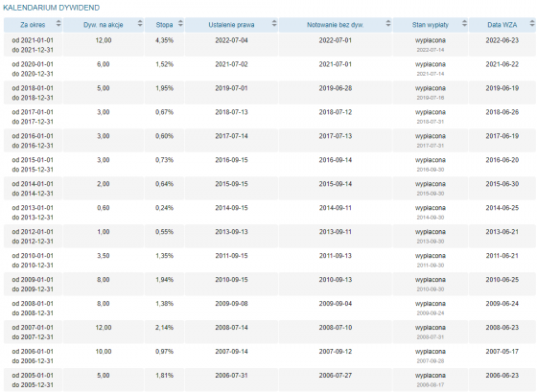Select the 2021-01-01 period row
Screen dimensions: 537x392
pos(269,45)
